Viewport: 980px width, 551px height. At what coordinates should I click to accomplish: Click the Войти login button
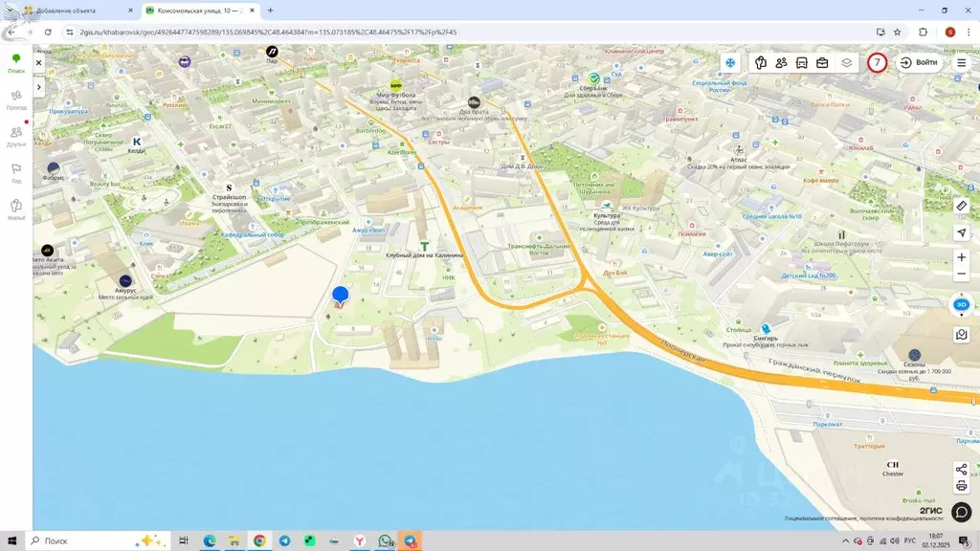click(x=919, y=63)
